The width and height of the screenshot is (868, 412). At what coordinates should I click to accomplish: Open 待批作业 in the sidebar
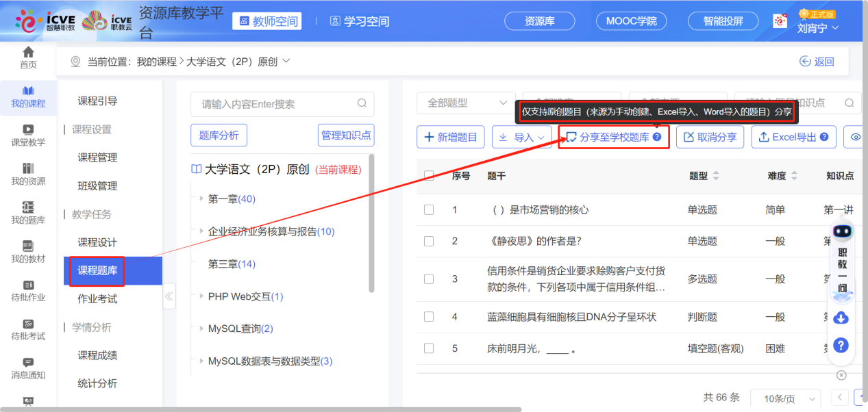(x=28, y=290)
